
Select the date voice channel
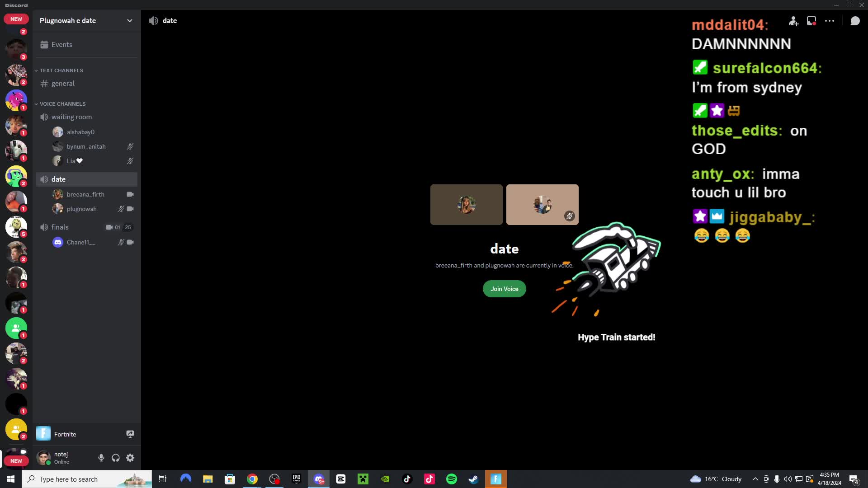point(86,179)
